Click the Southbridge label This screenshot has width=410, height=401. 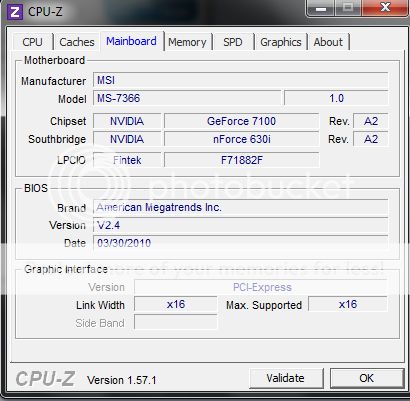pos(57,139)
